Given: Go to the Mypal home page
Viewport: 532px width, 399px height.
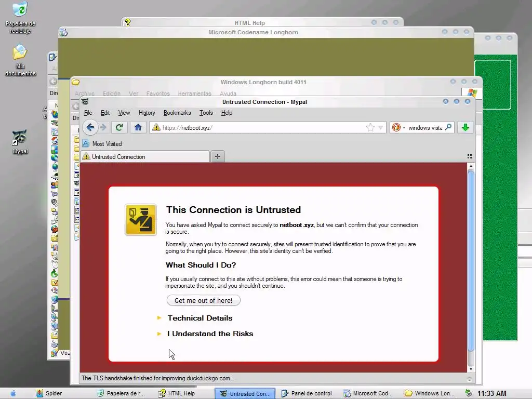Looking at the screenshot, I should (x=138, y=128).
